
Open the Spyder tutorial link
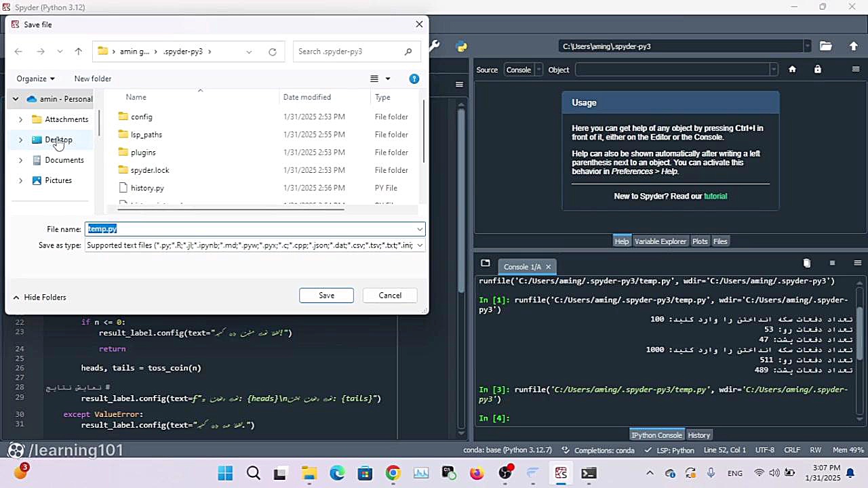click(x=715, y=196)
